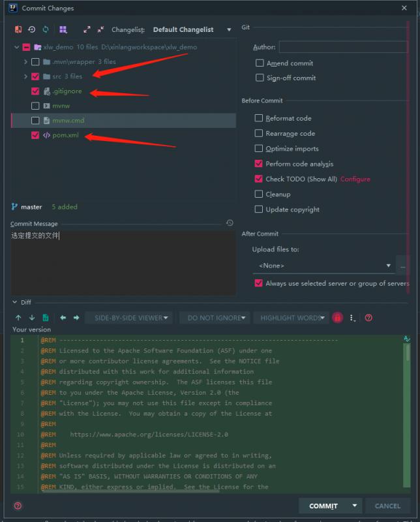
Task: Select the .gitignore file row
Action: pyautogui.click(x=123, y=91)
